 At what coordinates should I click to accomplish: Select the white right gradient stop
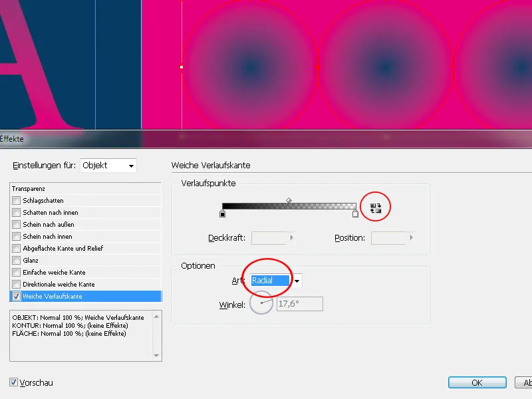355,213
